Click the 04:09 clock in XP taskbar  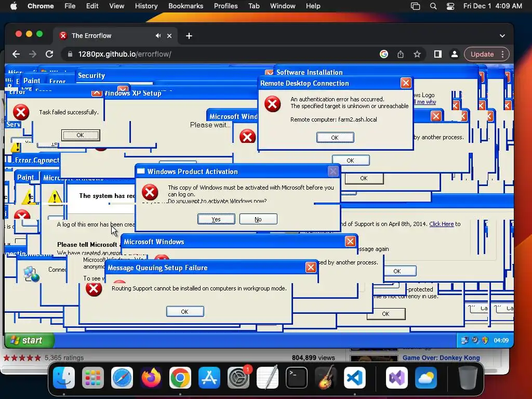pos(501,340)
